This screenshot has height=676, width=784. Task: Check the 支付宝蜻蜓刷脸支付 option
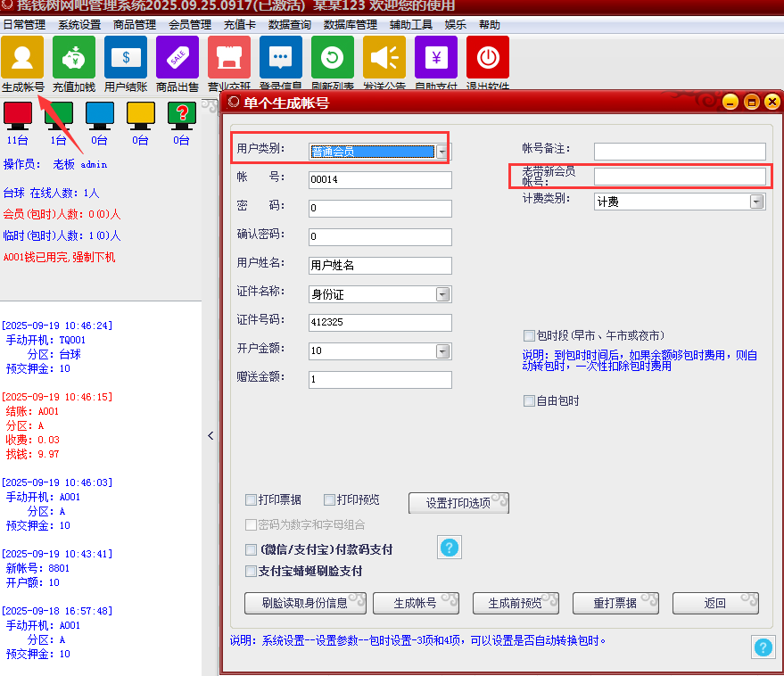pyautogui.click(x=252, y=571)
